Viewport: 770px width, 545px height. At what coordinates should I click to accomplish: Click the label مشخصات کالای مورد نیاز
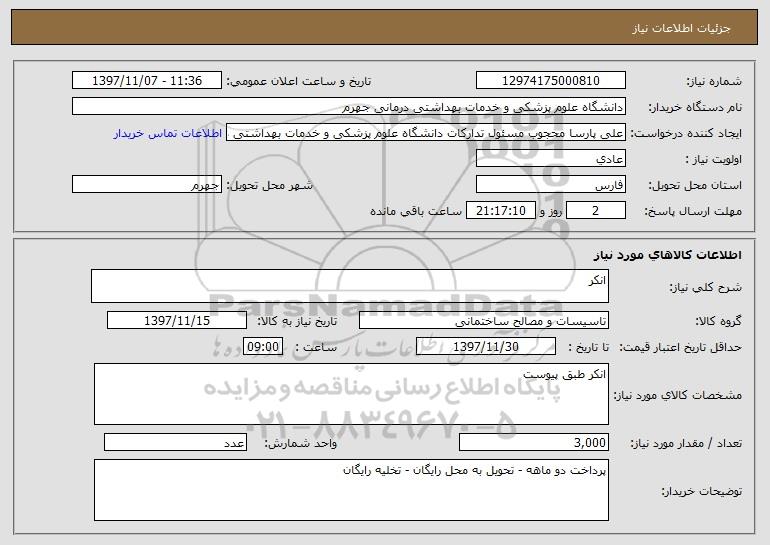coord(678,395)
